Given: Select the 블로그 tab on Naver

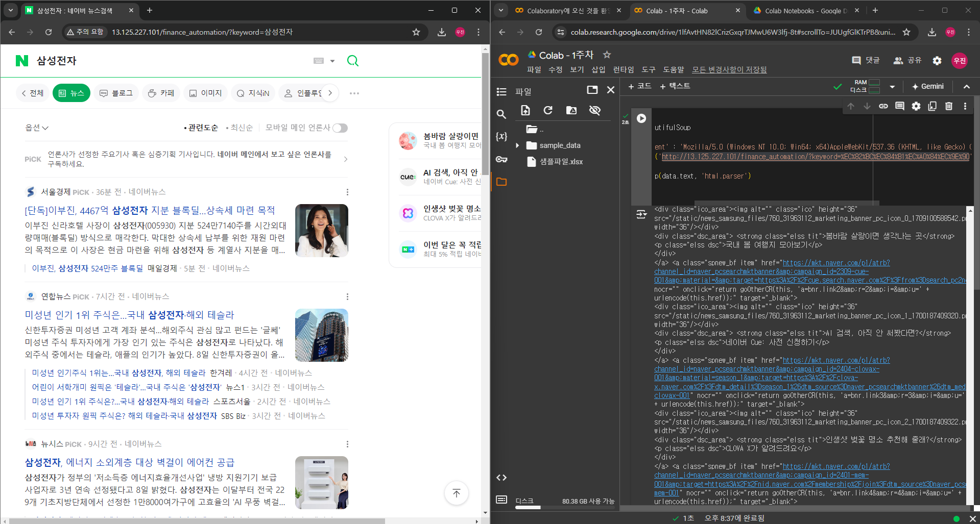Looking at the screenshot, I should (x=116, y=93).
